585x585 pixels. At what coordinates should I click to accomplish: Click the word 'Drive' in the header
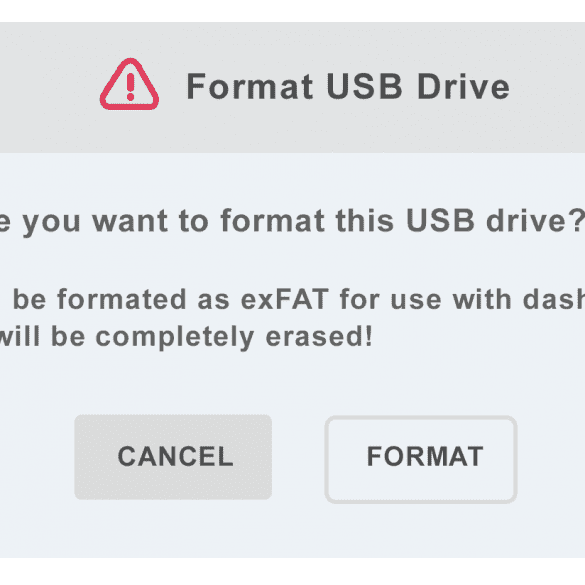(x=463, y=87)
